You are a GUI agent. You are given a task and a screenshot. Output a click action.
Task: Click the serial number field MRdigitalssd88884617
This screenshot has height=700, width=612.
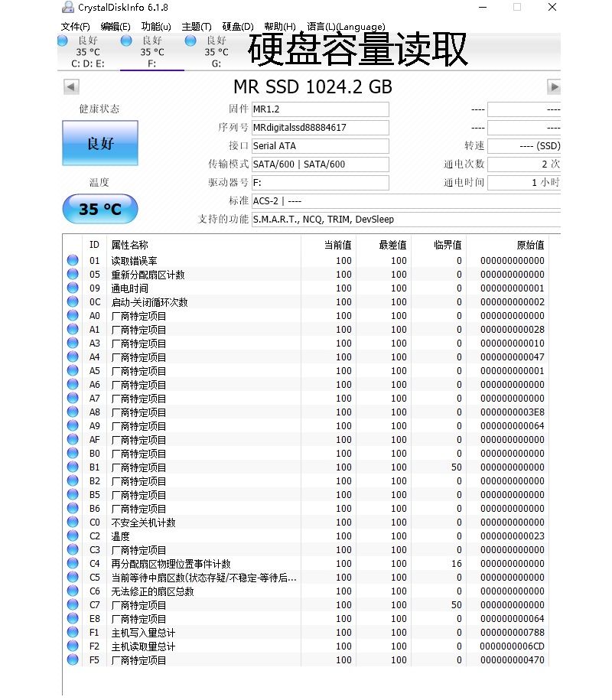coord(321,128)
